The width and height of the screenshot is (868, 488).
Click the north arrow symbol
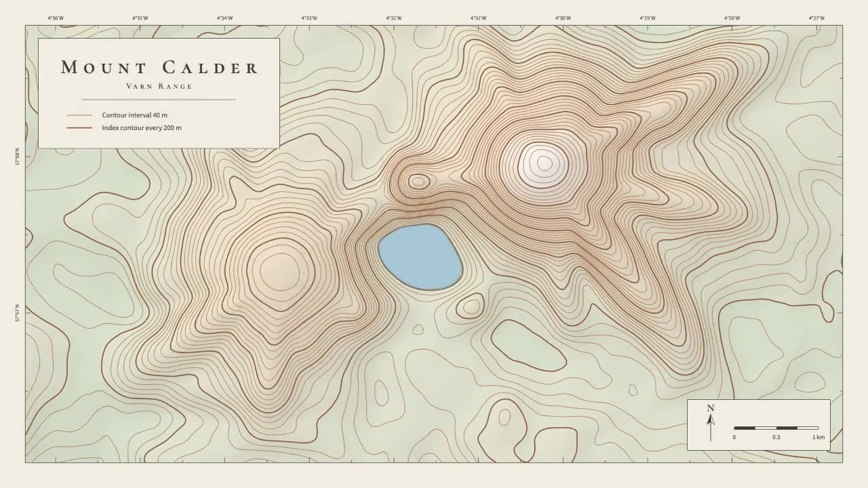click(x=711, y=427)
